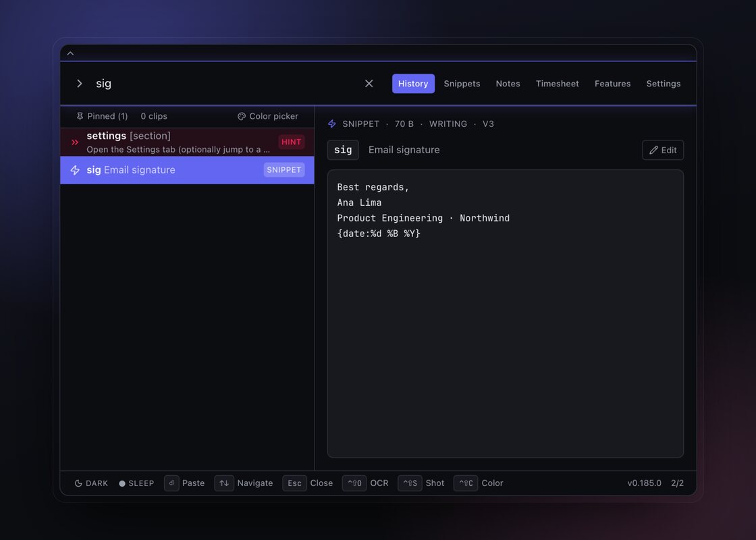Click the version number v0.185.0
Image resolution: width=756 pixels, height=540 pixels.
pos(644,483)
